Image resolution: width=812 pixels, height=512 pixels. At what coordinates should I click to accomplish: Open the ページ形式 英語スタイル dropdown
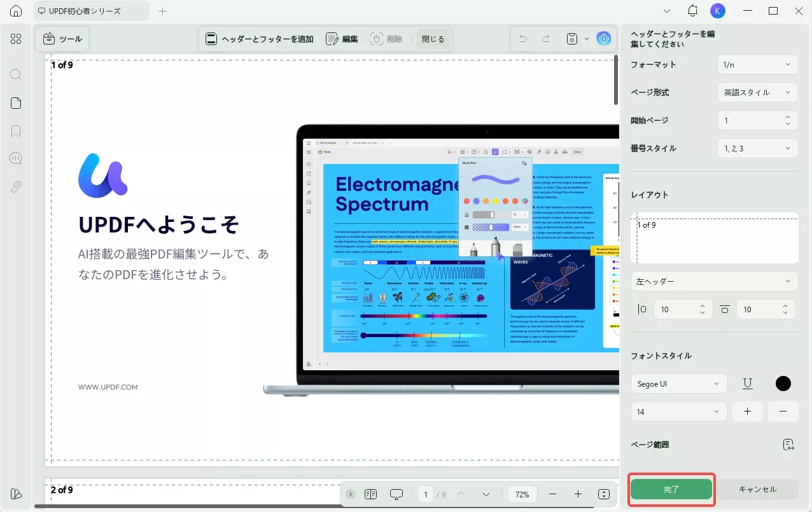(x=757, y=92)
